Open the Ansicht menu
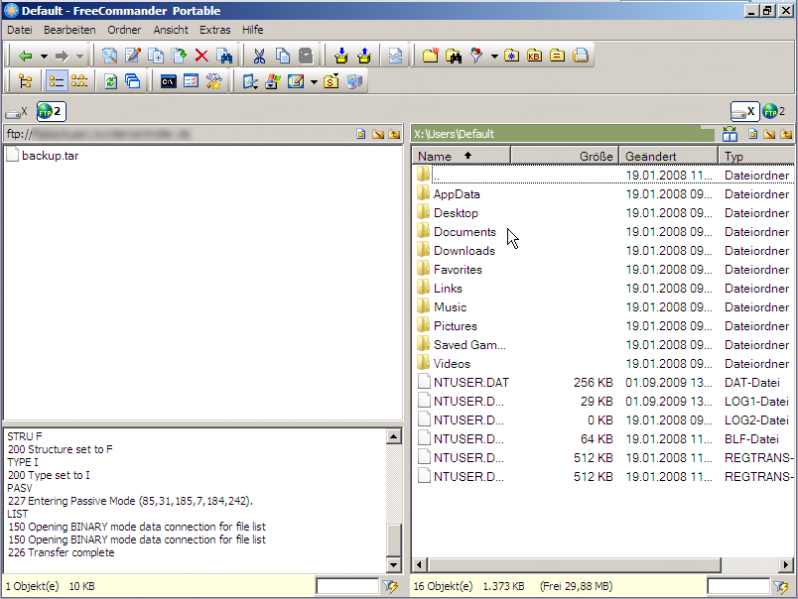The width and height of the screenshot is (798, 599). pos(171,30)
